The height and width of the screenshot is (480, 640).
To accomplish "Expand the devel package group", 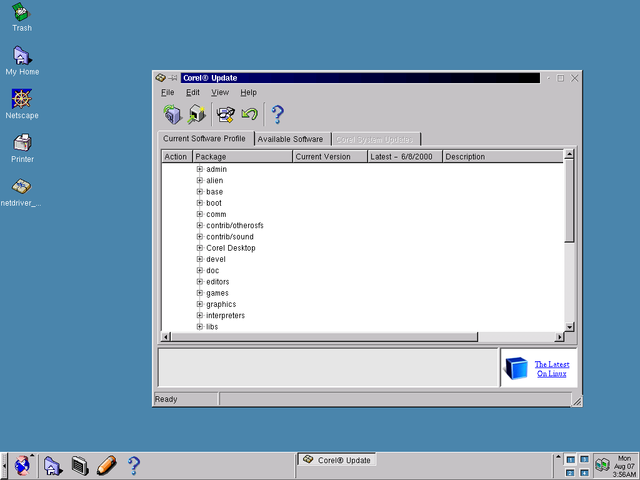I will pyautogui.click(x=200, y=259).
